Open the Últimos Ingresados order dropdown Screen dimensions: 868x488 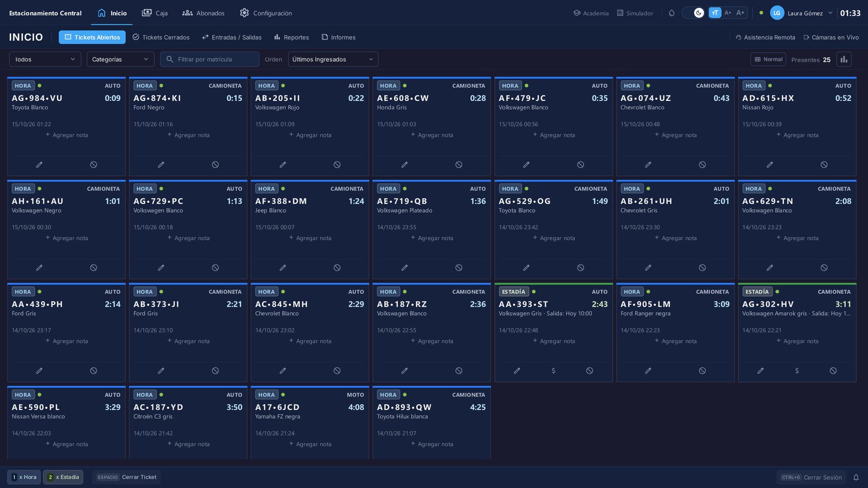(333, 59)
